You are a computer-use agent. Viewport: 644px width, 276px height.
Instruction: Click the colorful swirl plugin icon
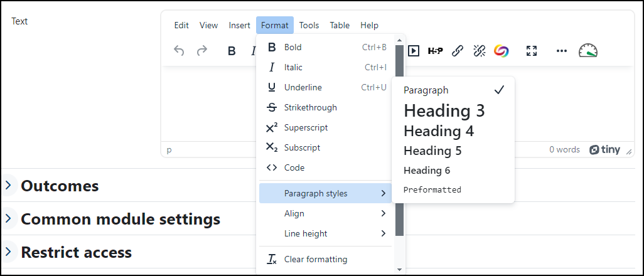click(501, 51)
